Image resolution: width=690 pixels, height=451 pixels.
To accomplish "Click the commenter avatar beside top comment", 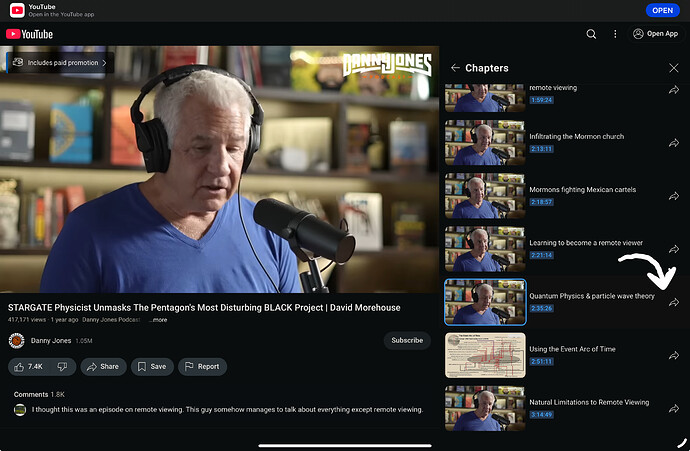I will click(x=20, y=410).
